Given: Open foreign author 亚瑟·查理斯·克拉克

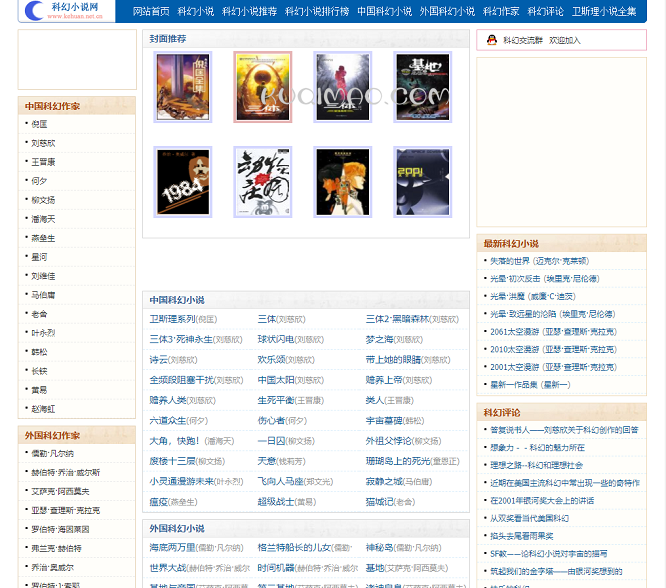Looking at the screenshot, I should click(x=66, y=510).
